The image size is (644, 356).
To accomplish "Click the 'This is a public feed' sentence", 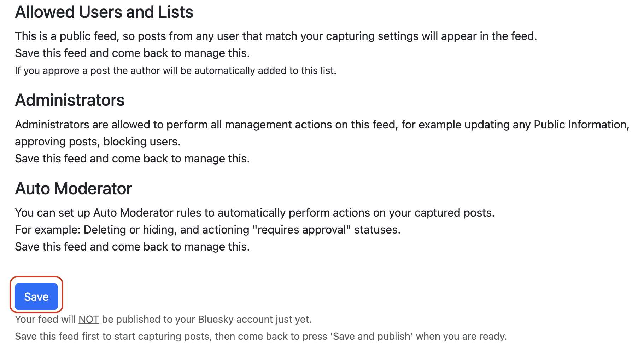I will pyautogui.click(x=276, y=36).
